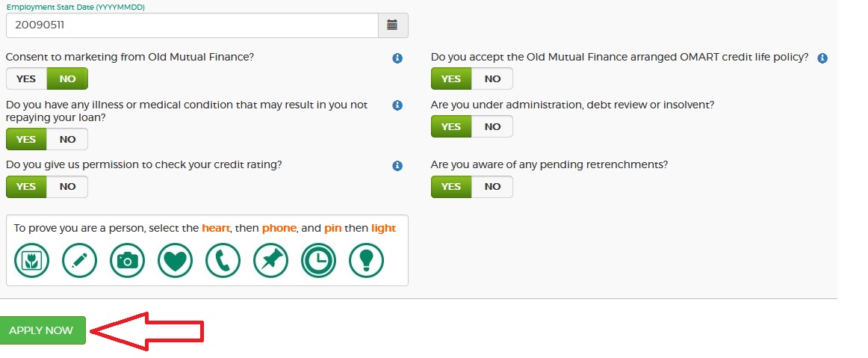Select the heart icon in captcha
The image size is (868, 358).
point(176,260)
